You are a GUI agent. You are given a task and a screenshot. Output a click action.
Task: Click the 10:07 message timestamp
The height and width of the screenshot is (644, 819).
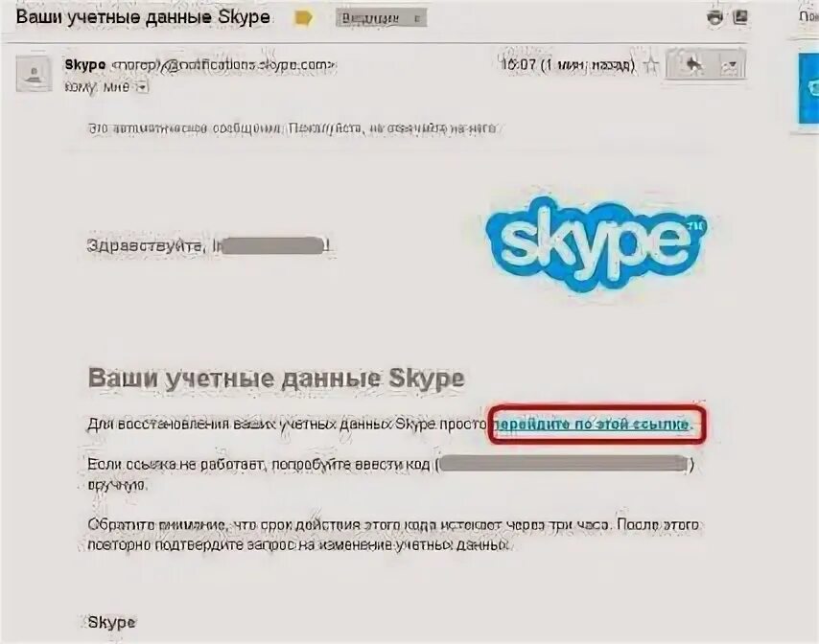(x=568, y=65)
